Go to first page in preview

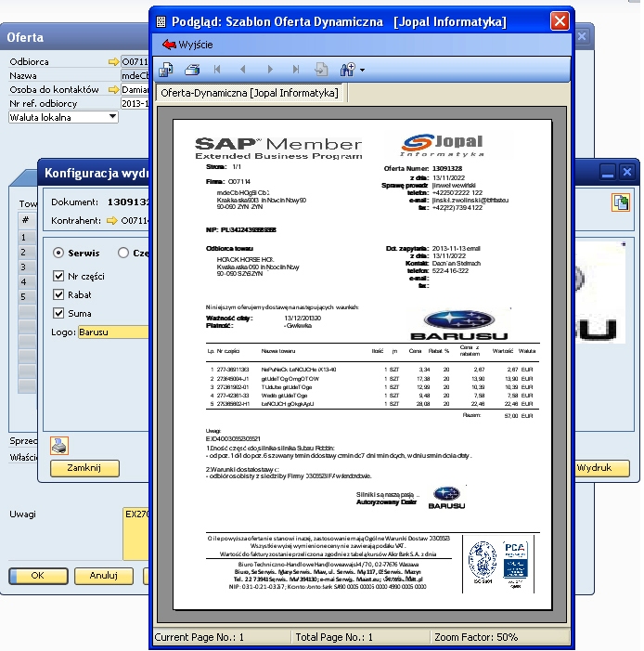(217, 70)
